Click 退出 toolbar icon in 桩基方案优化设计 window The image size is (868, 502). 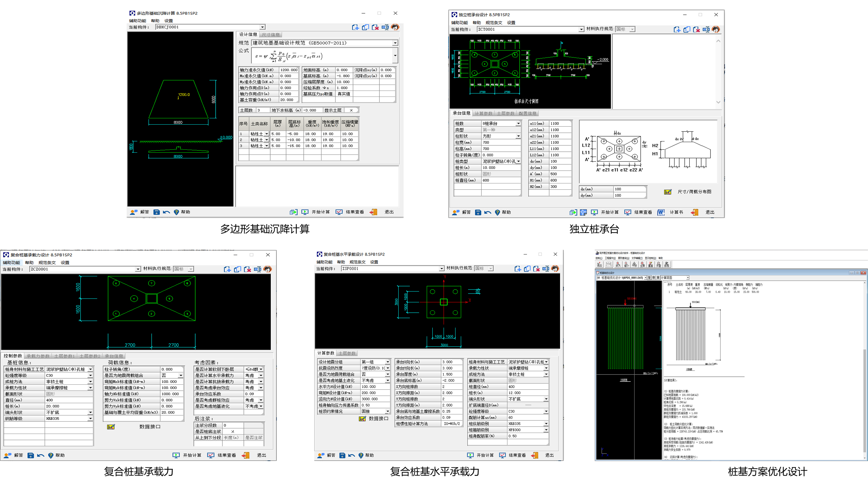[x=600, y=265]
